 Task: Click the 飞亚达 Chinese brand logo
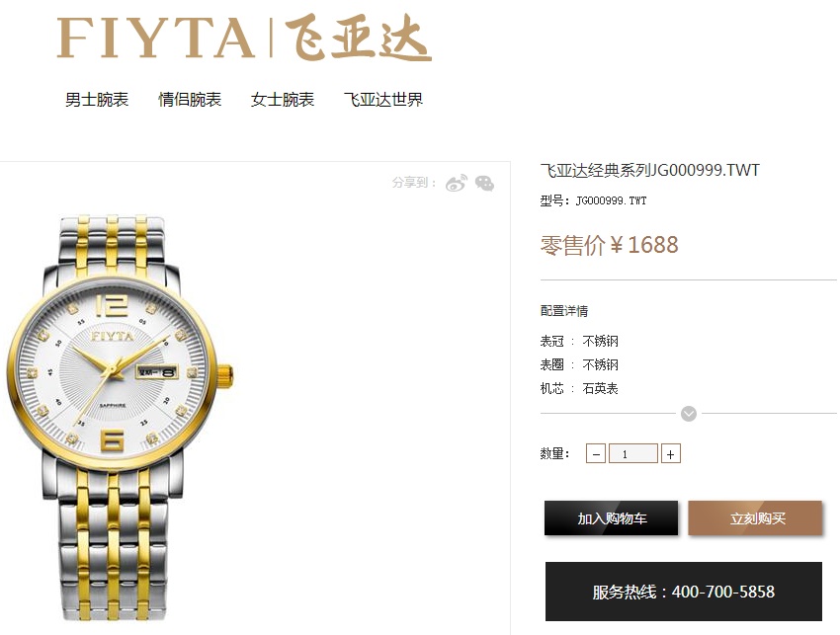pyautogui.click(x=359, y=38)
